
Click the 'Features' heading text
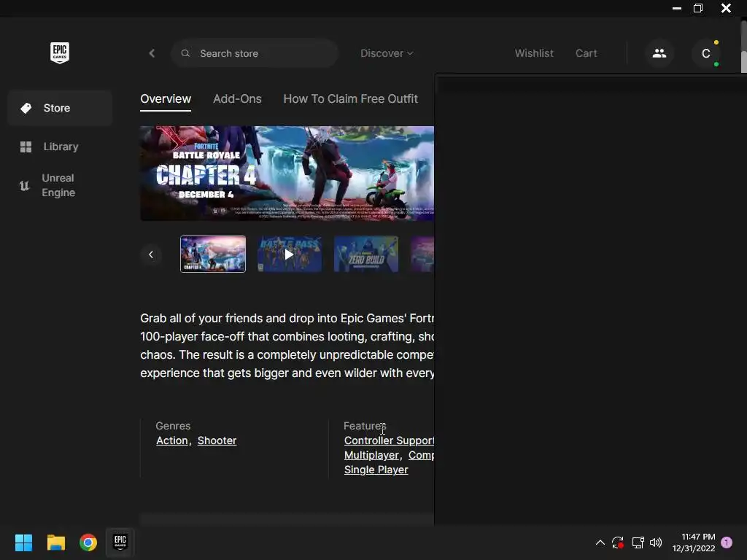click(365, 426)
